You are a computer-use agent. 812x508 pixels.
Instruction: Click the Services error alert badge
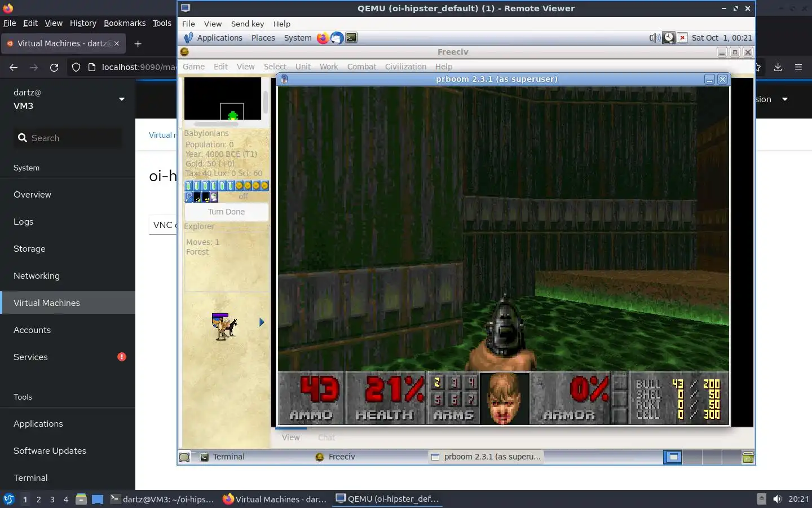coord(121,357)
